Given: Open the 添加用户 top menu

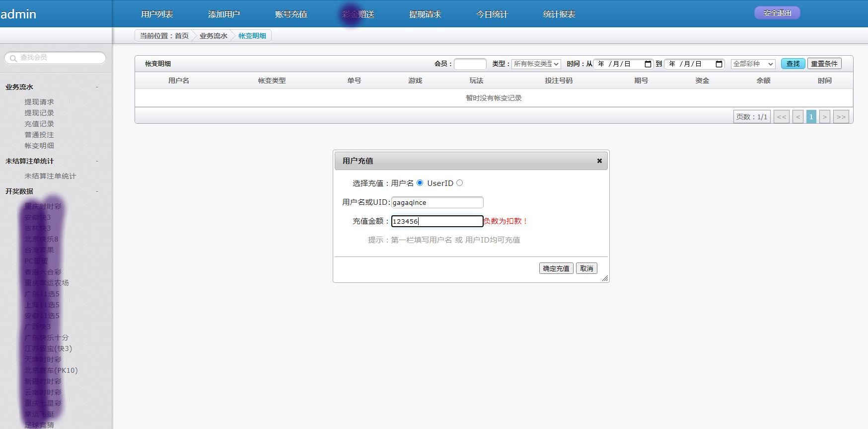Looking at the screenshot, I should coord(224,14).
